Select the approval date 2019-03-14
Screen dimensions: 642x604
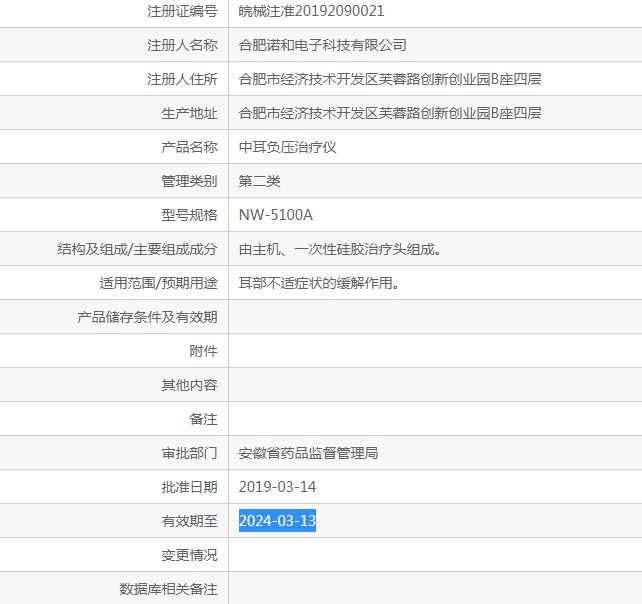(277, 487)
